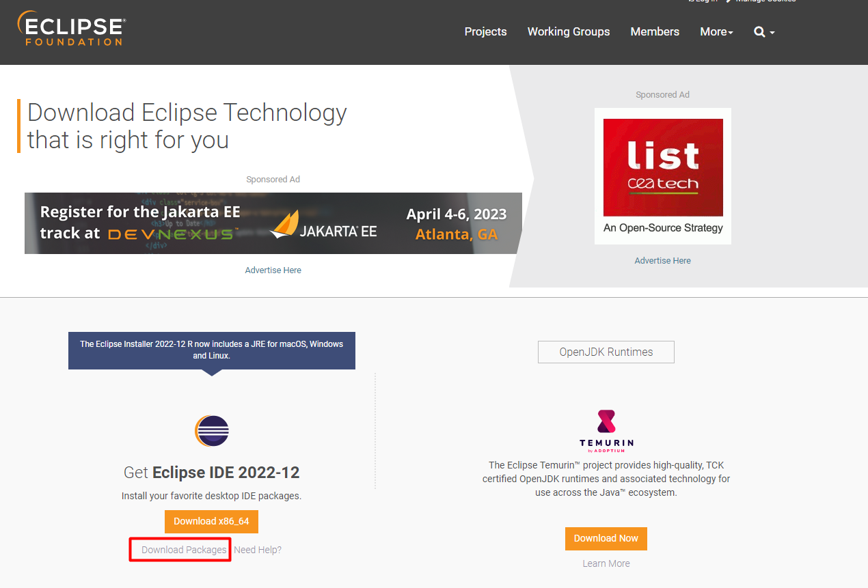Click the 'Get Eclipse IDE 2022-12' heading

(212, 473)
